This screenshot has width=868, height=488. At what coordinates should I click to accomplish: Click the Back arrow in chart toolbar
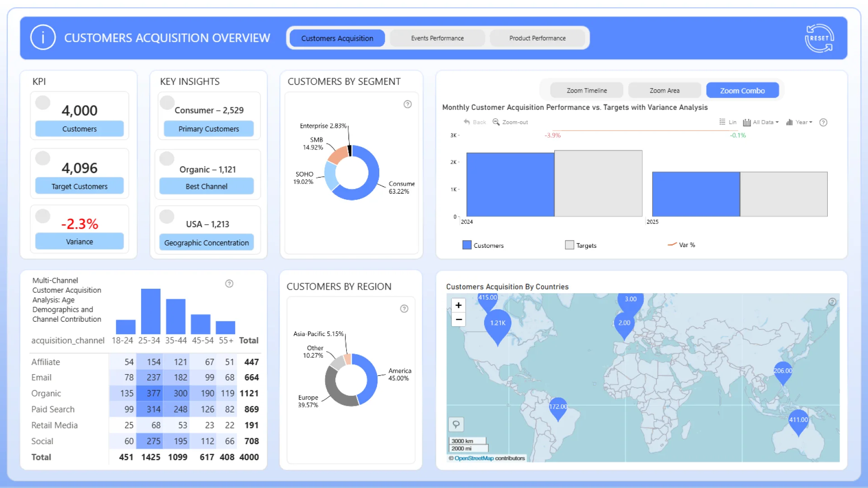pyautogui.click(x=467, y=122)
